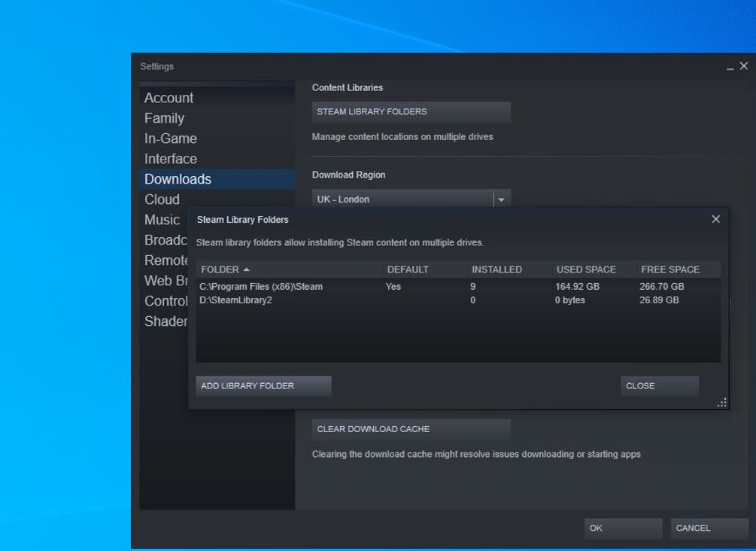Click CLEAR DOWNLOAD CACHE
This screenshot has height=551, width=756.
[411, 429]
